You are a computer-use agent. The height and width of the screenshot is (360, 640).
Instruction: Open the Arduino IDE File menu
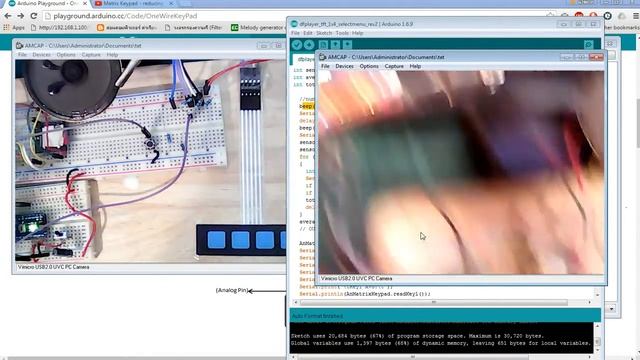pyautogui.click(x=295, y=33)
